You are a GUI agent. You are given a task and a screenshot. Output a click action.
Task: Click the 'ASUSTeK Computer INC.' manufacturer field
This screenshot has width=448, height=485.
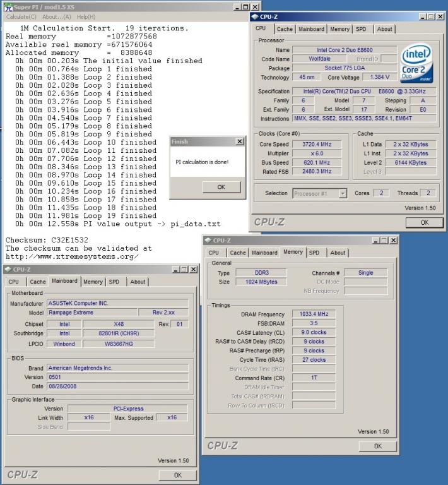click(x=117, y=303)
